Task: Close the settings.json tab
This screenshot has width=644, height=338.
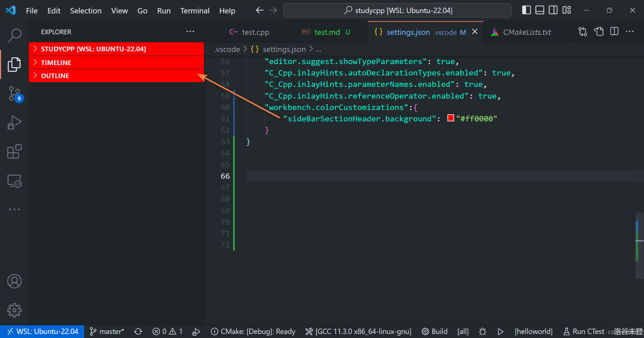Action: coord(475,32)
